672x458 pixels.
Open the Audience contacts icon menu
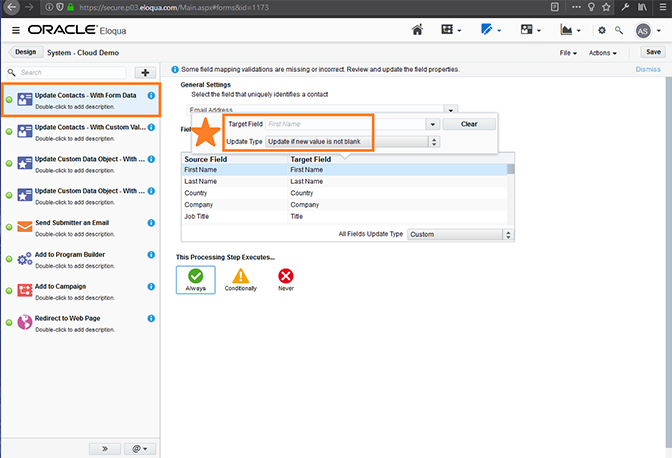click(531, 30)
